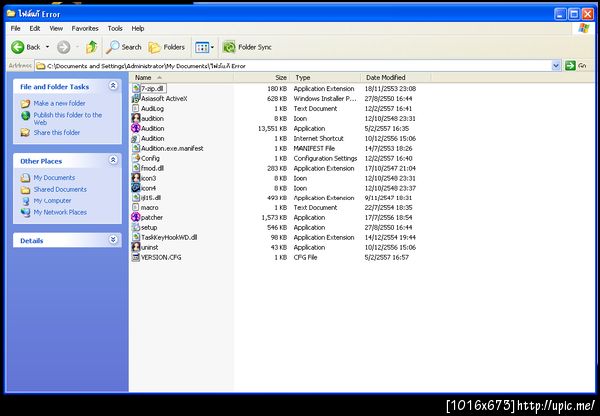Select the uninst application icon
Viewport: 600px width, 416px height.
click(x=136, y=247)
